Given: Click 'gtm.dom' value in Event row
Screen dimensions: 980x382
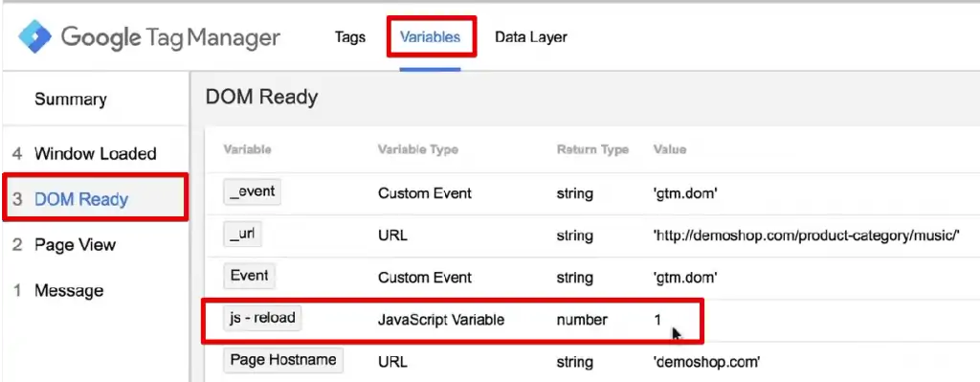Looking at the screenshot, I should pyautogui.click(x=684, y=278).
